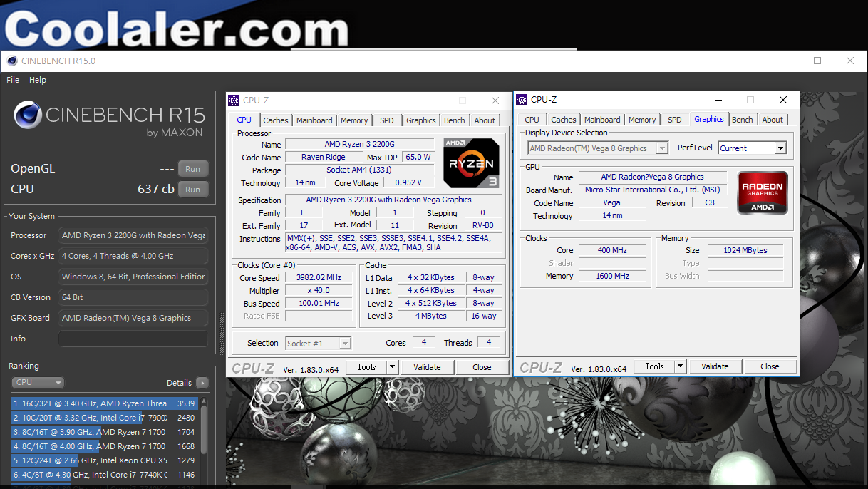Viewport: 868px width, 489px height.
Task: Select ranking row 8C/16T @ 3.90 GHz Ryzen 7
Action: [x=105, y=432]
